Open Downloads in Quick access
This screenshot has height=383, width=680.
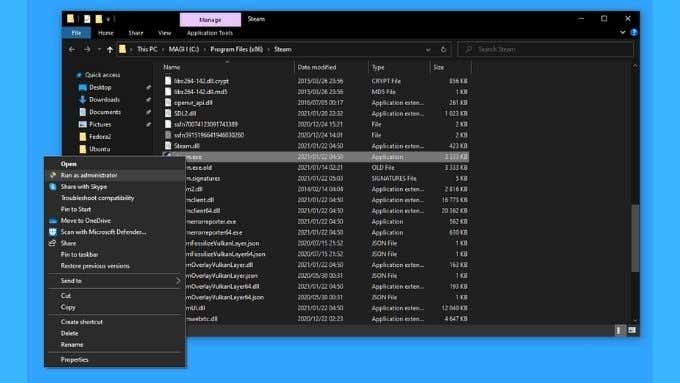(104, 99)
